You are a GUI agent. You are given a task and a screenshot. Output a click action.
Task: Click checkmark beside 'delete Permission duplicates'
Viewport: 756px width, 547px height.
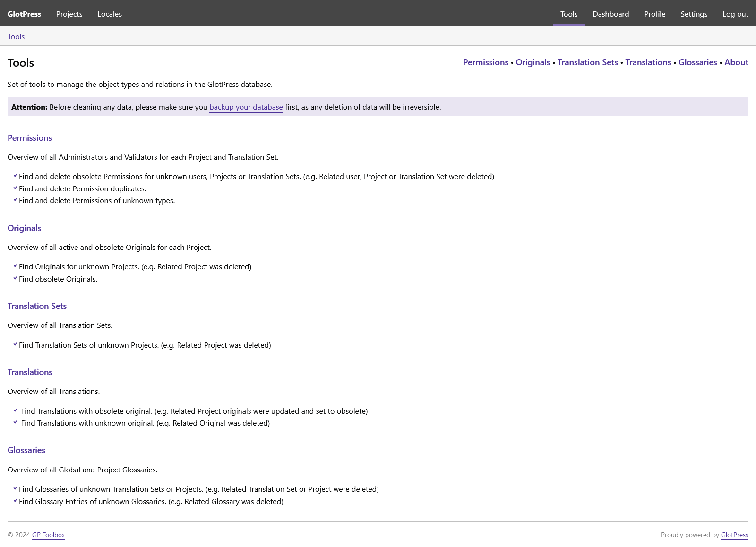pyautogui.click(x=16, y=188)
